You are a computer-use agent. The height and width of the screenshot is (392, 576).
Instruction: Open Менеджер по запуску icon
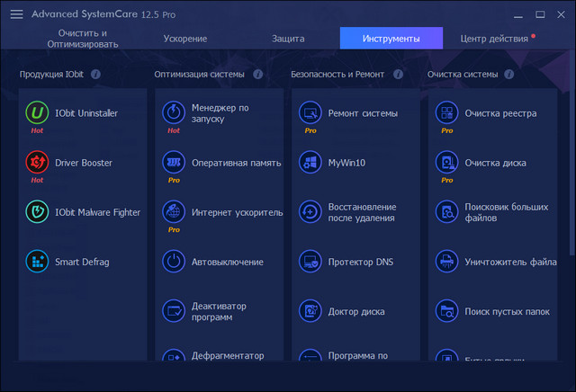tap(174, 113)
